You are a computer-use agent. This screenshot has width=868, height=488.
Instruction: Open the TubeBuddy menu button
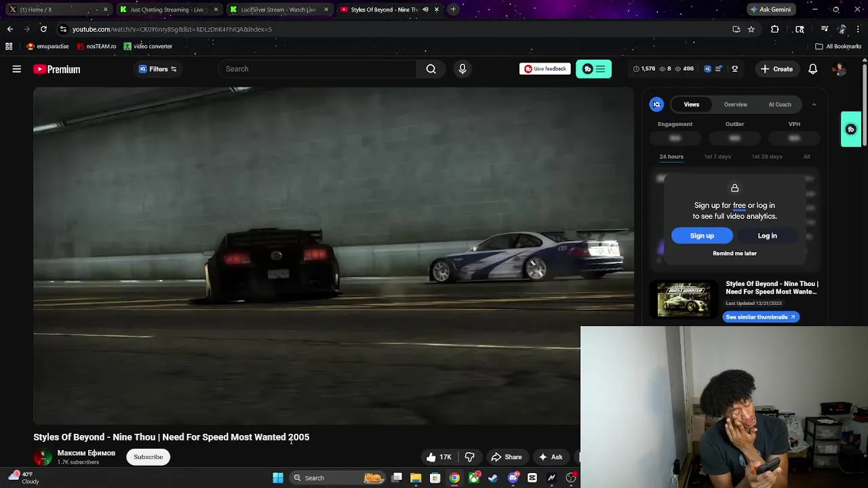coord(594,69)
